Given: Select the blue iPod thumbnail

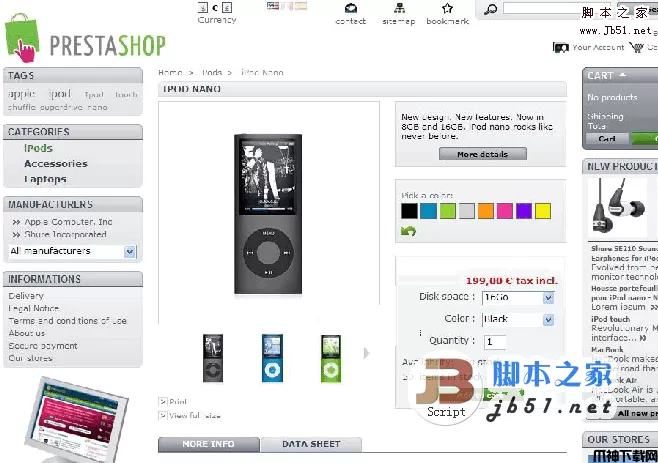Looking at the screenshot, I should [272, 358].
